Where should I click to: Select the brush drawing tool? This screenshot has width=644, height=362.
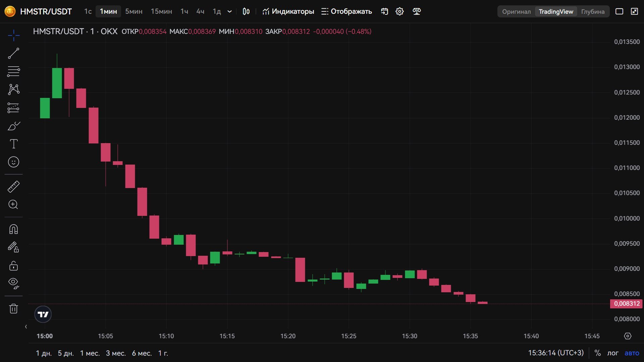[14, 126]
